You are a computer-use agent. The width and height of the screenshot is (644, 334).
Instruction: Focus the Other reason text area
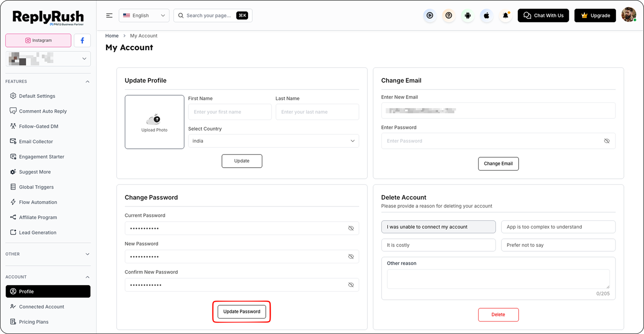498,279
